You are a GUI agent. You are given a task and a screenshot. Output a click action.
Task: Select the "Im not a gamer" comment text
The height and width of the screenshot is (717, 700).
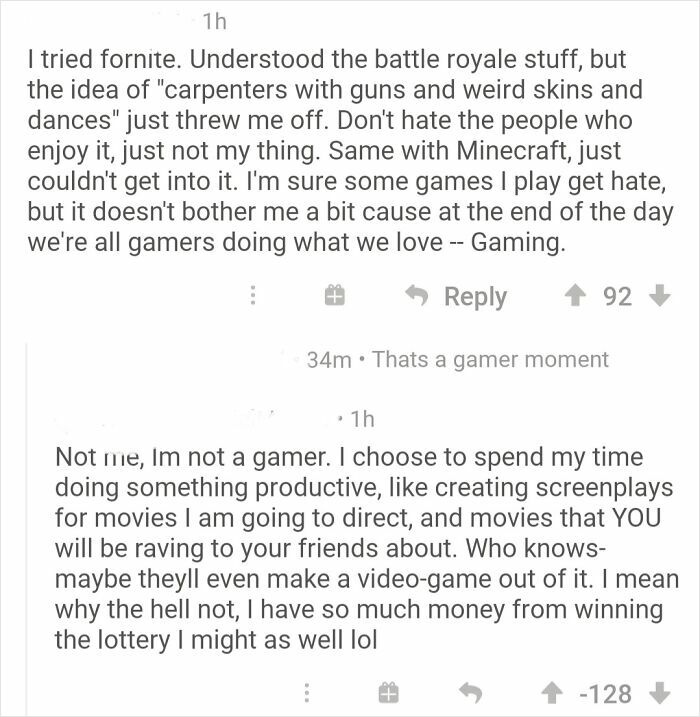pyautogui.click(x=360, y=547)
